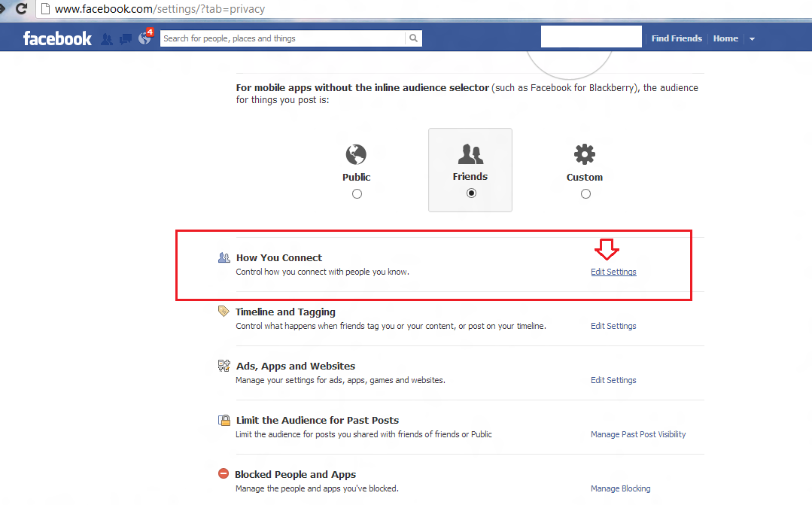Click the Timeline and Tagging heading
Screen dimensions: 812x505
(285, 312)
